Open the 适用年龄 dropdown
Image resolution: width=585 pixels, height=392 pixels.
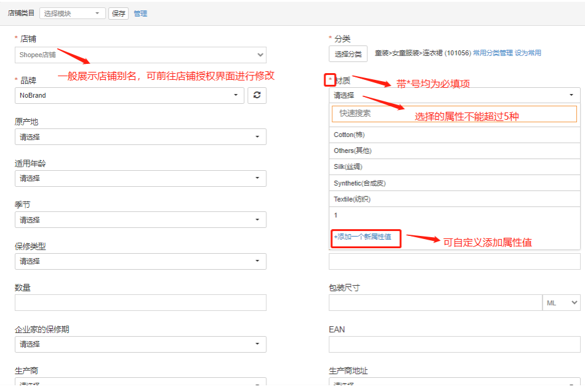click(x=140, y=178)
